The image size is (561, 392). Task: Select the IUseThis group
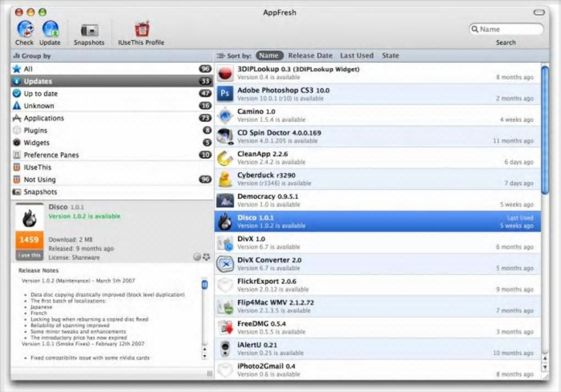pos(112,167)
